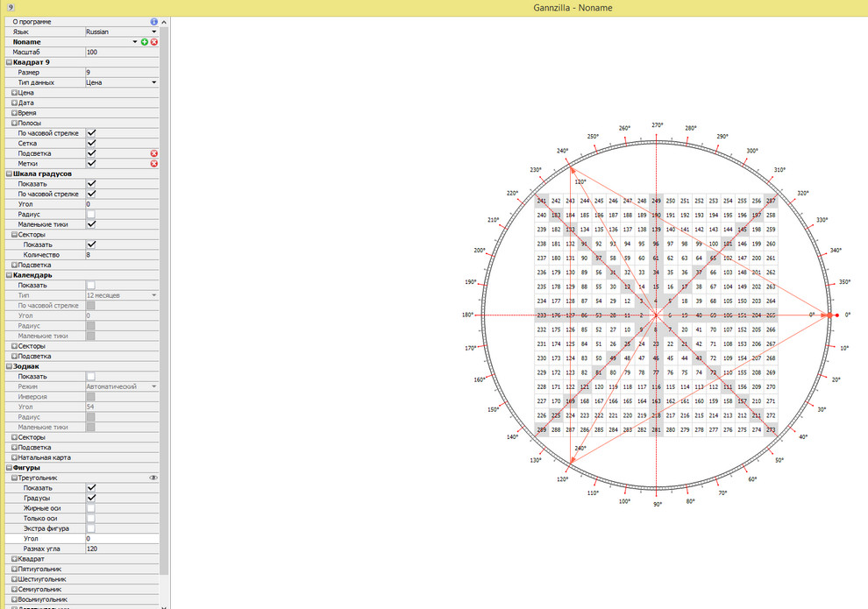Viewport: 868px width, 609px height.
Task: Click the green add icon in Noname row
Action: click(145, 42)
